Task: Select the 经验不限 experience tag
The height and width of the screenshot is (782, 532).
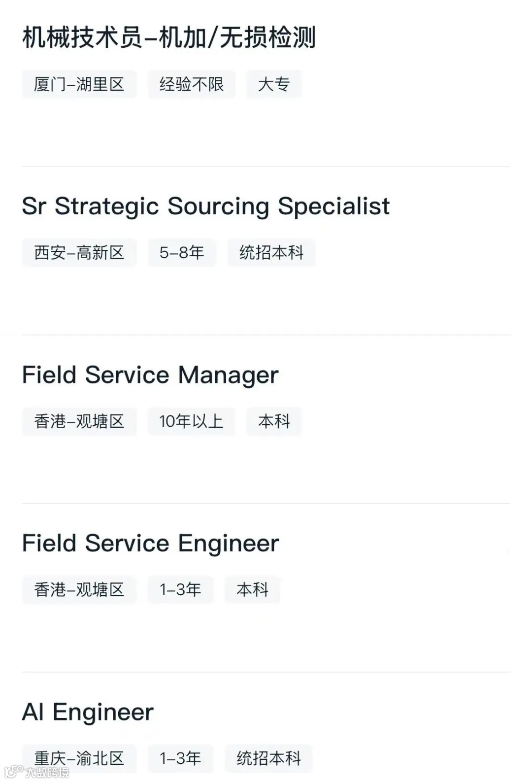Action: [191, 84]
